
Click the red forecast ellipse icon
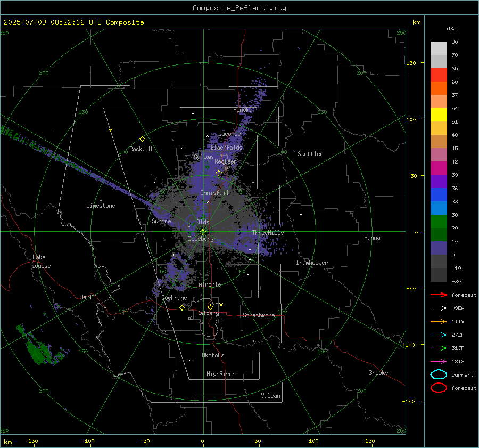point(439,388)
